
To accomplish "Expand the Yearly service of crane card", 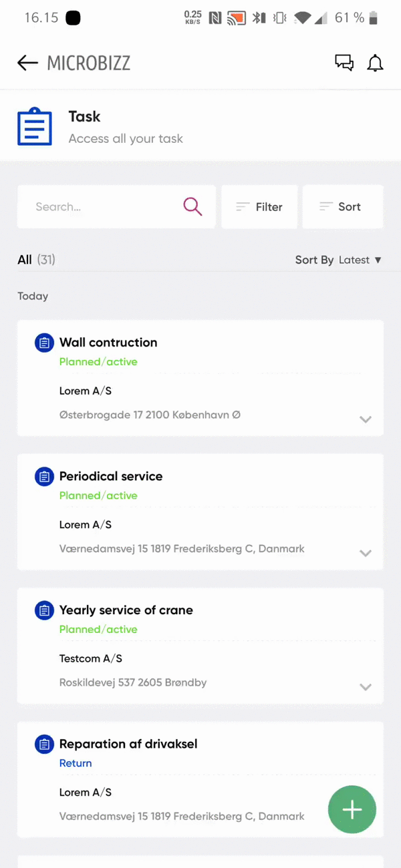I will (x=366, y=686).
